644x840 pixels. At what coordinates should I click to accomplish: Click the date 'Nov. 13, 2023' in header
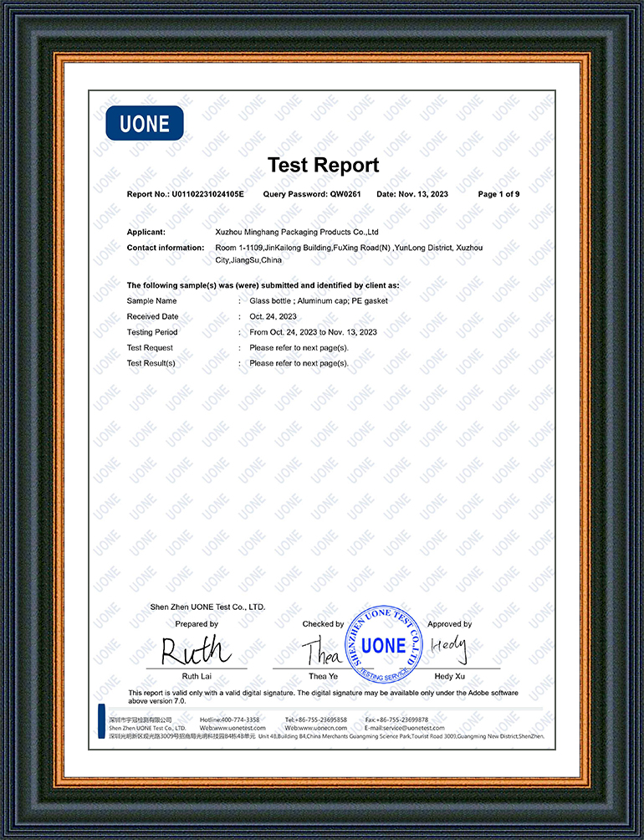[x=423, y=194]
